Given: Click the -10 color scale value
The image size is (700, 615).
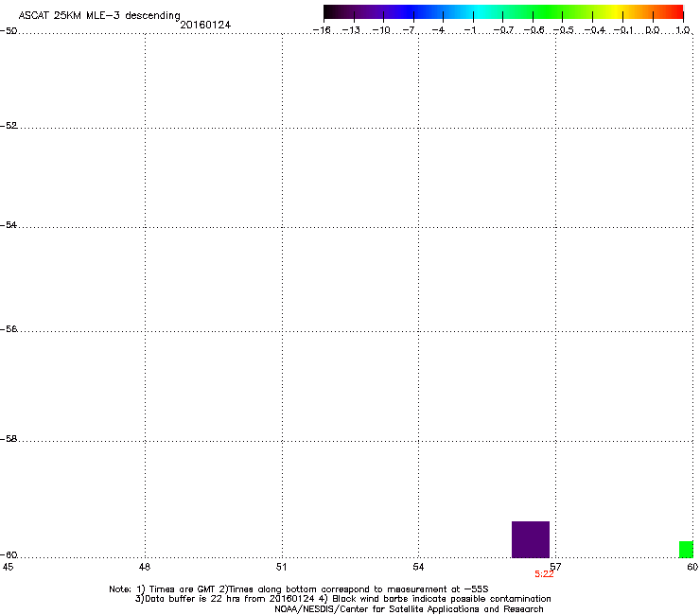Looking at the screenshot, I should [x=381, y=30].
